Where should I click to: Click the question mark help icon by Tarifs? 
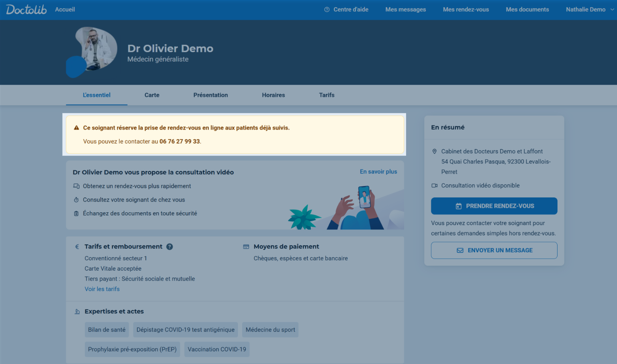point(170,247)
